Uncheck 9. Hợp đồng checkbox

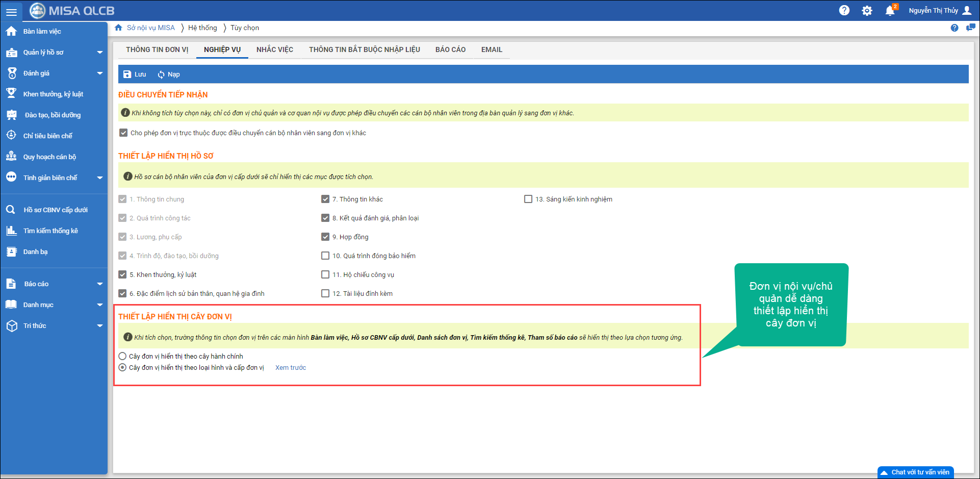(x=325, y=237)
